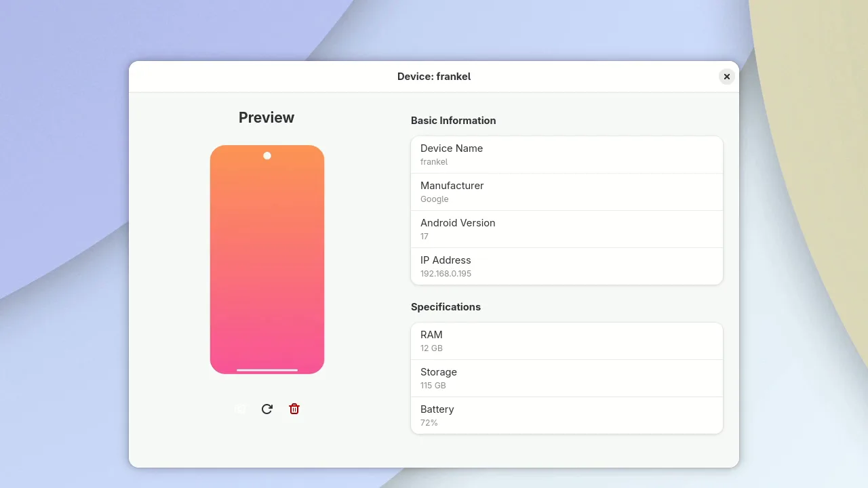Click the phone preview image
The width and height of the screenshot is (868, 488).
(x=267, y=260)
